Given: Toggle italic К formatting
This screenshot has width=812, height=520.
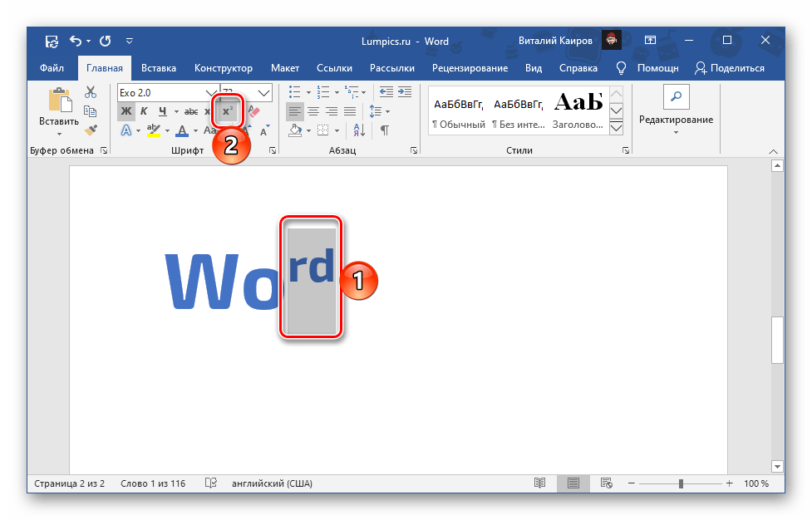Looking at the screenshot, I should tap(144, 111).
